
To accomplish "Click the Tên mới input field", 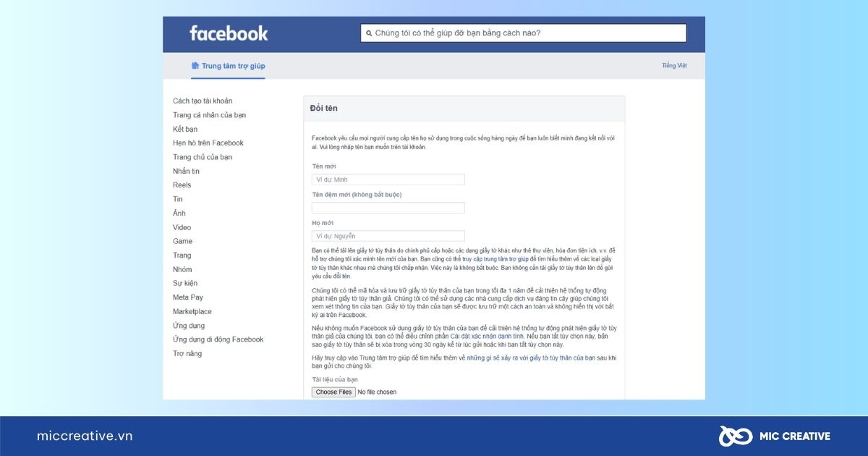I will [388, 180].
